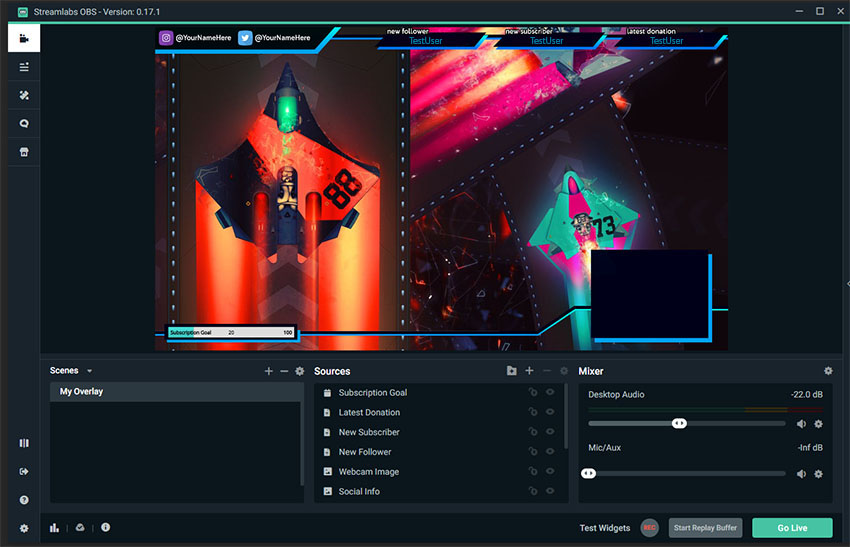The height and width of the screenshot is (547, 850).
Task: Hide the Subscription Goal source
Action: [x=550, y=392]
